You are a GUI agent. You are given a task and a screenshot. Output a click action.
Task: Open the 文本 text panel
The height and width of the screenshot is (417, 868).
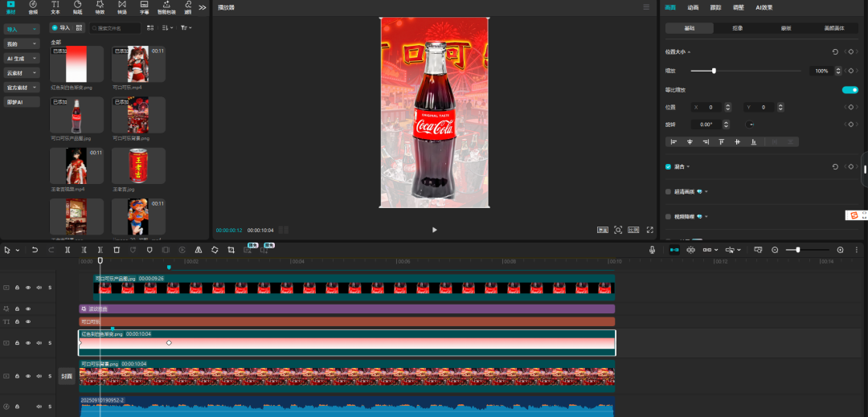(x=55, y=7)
